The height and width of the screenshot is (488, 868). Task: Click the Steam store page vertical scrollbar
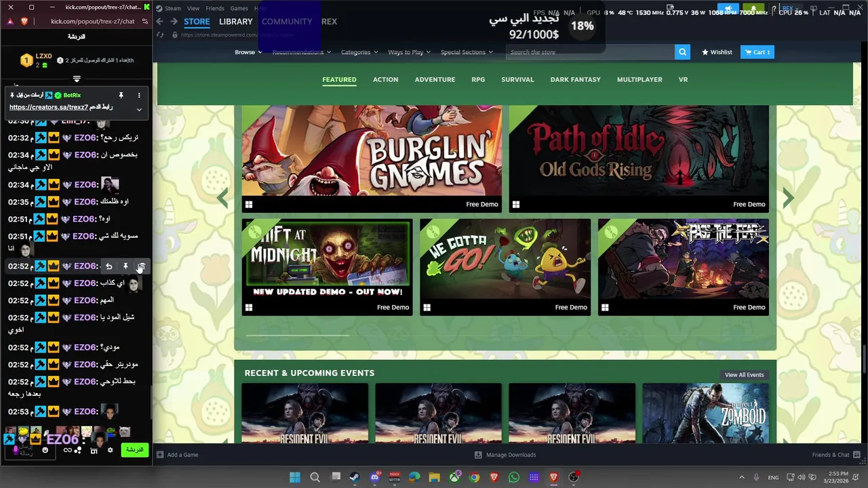(x=865, y=358)
